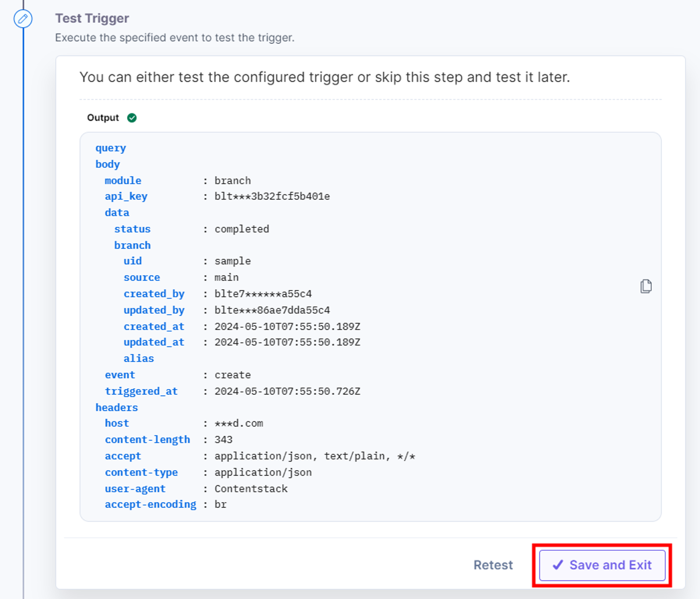This screenshot has width=700, height=599.
Task: Click the 'updated_at' key
Action: coord(154,342)
